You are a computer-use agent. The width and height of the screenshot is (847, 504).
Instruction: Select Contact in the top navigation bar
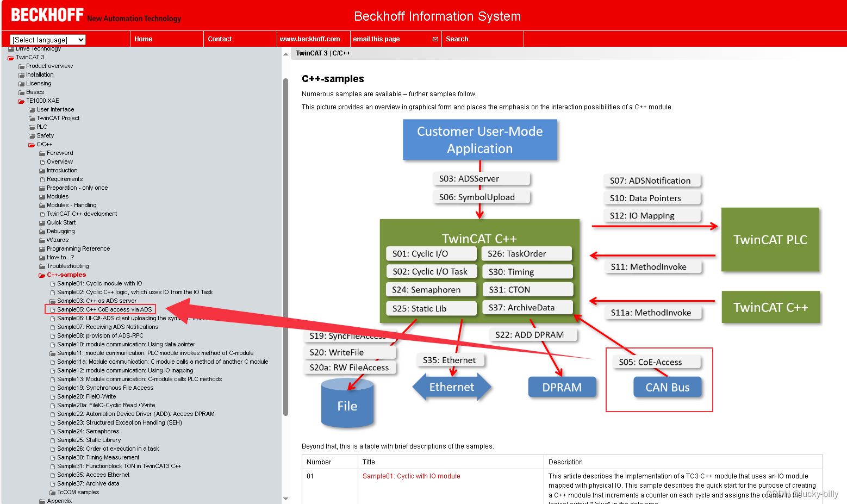[220, 39]
